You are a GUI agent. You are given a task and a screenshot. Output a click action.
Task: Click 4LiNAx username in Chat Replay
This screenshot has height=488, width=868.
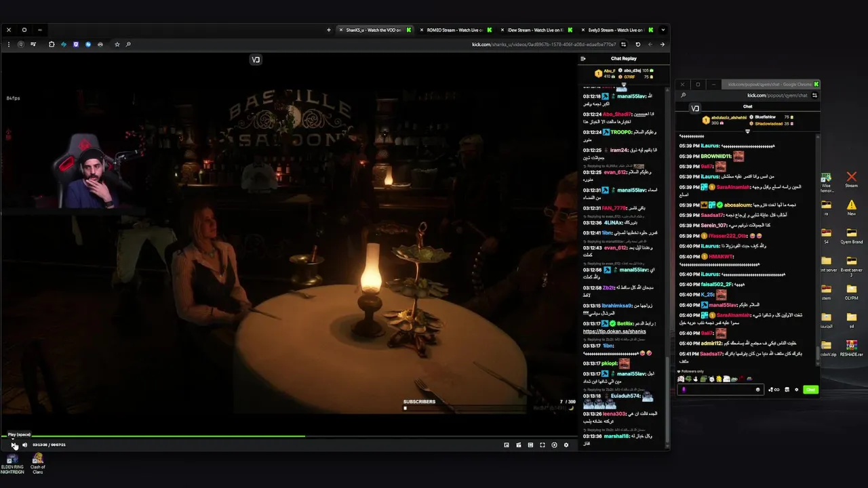coord(613,222)
